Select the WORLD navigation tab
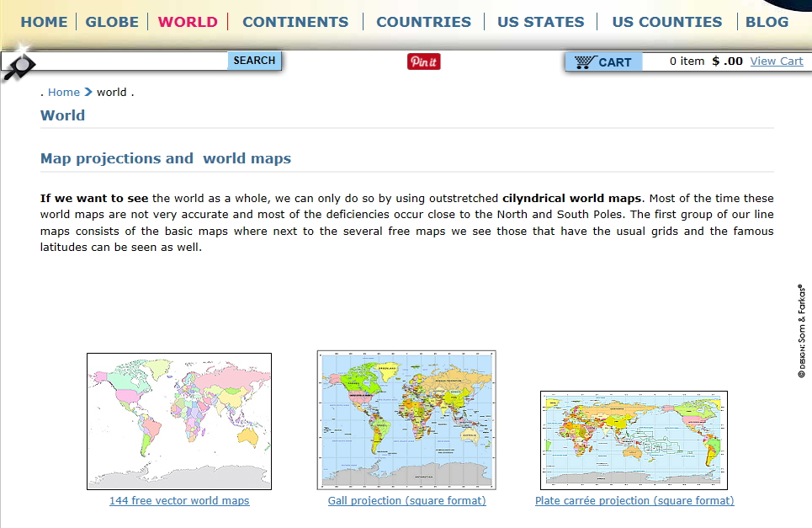 pyautogui.click(x=188, y=22)
